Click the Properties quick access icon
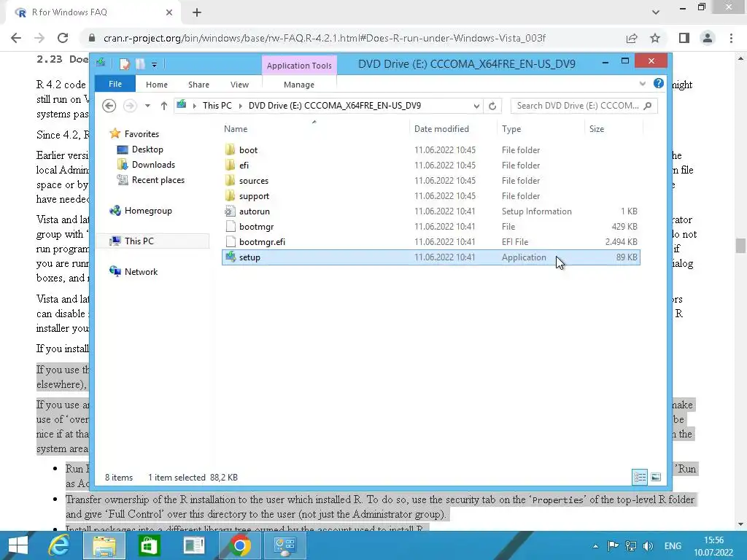Image resolution: width=747 pixels, height=560 pixels. click(x=124, y=63)
